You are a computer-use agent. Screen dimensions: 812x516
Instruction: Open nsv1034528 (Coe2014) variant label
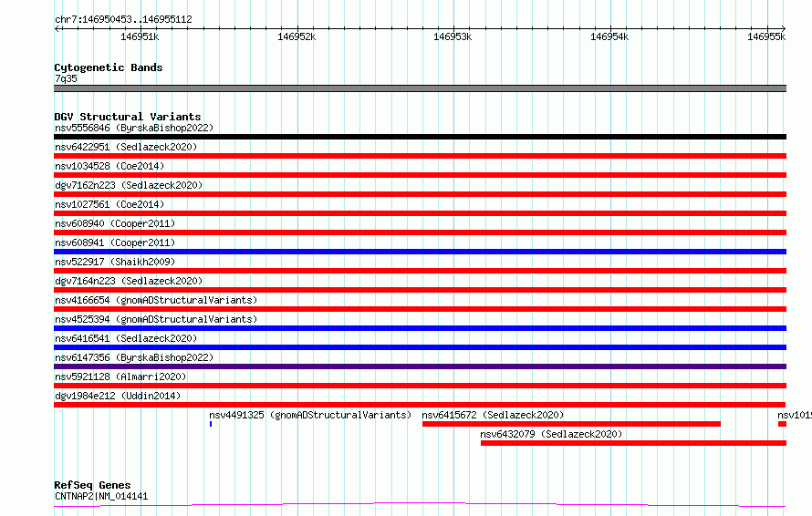(109, 166)
